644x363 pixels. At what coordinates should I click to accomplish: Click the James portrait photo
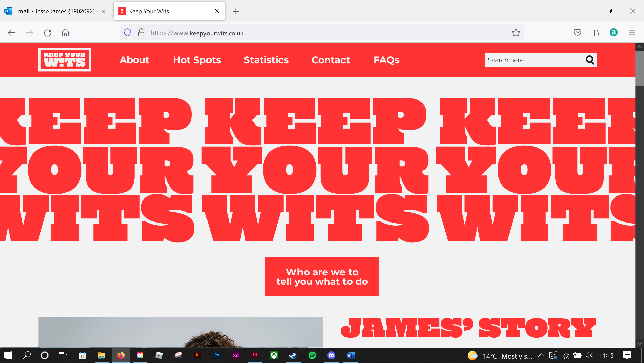[x=180, y=332]
